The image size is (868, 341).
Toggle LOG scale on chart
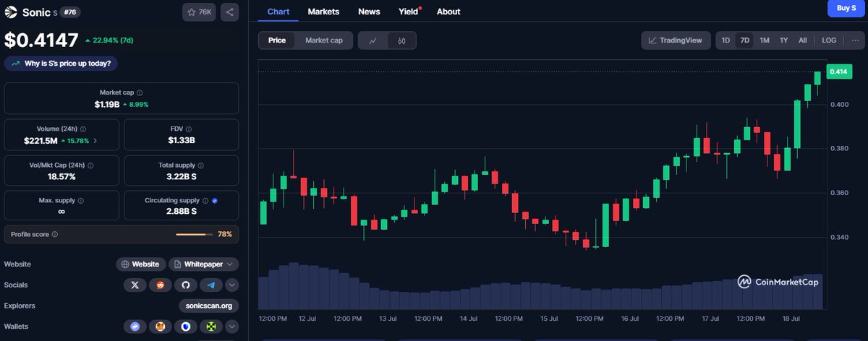pos(829,40)
